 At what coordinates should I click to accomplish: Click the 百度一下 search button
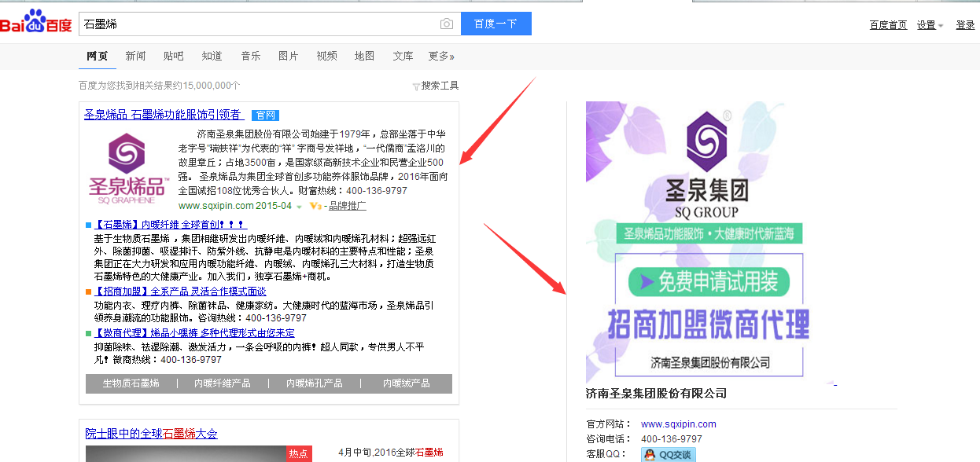(496, 24)
